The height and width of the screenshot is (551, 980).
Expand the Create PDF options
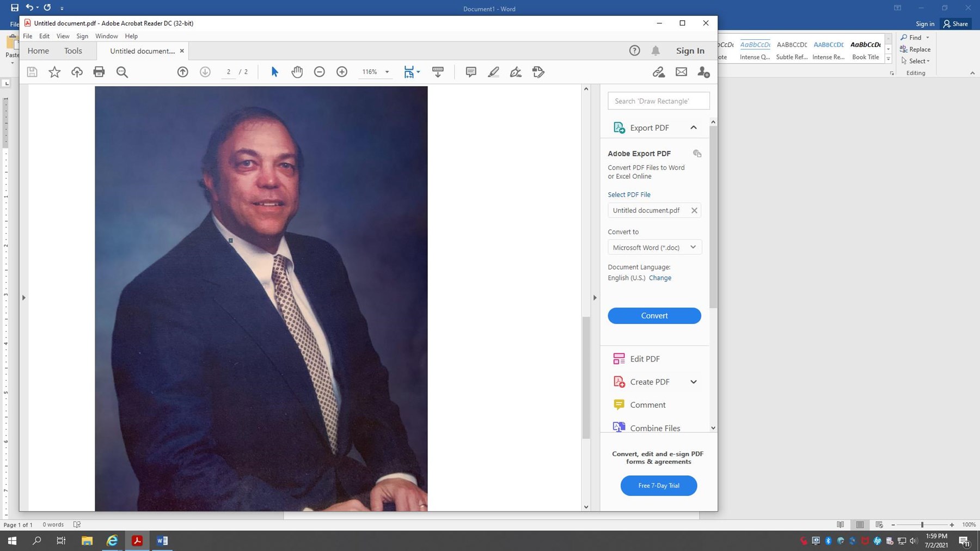(x=694, y=381)
